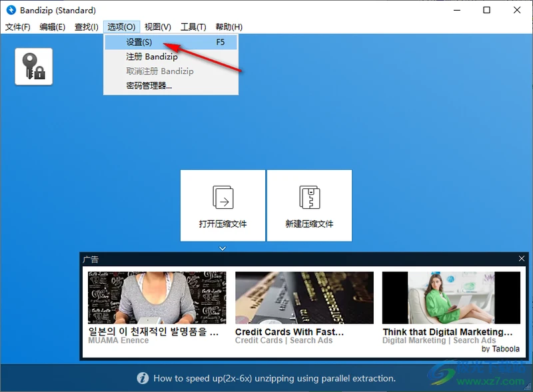This screenshot has width=533, height=392.
Task: Open the 视图(V) menu
Action: click(158, 27)
